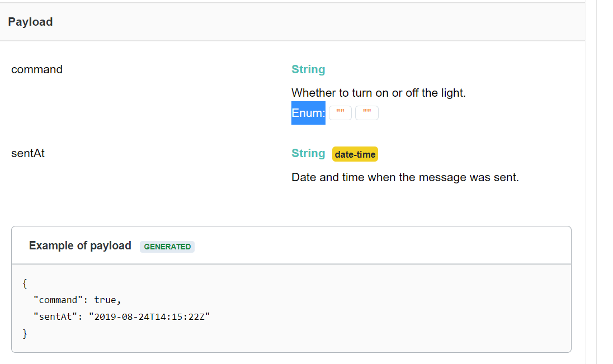The image size is (613, 364).
Task: Click the word true in JSON example
Action: coord(105,300)
